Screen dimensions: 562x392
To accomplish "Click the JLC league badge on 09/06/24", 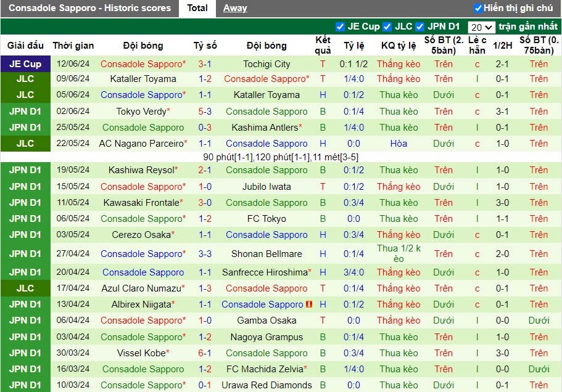I will [x=25, y=79].
